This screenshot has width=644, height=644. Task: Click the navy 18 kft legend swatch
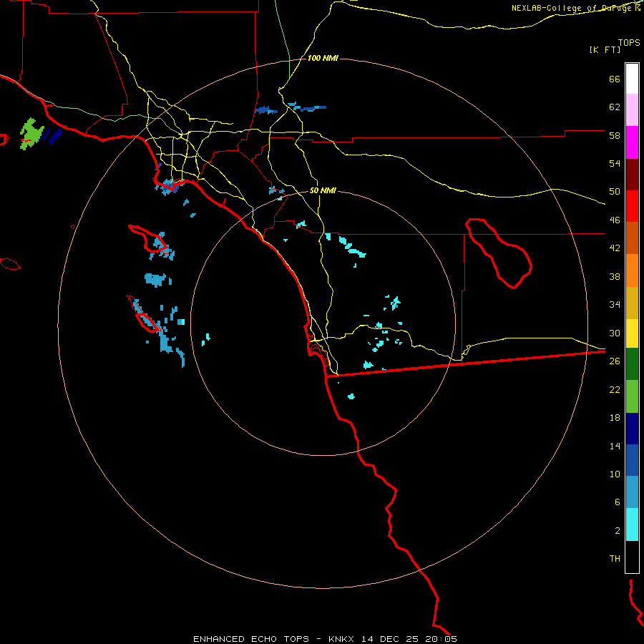pyautogui.click(x=632, y=429)
